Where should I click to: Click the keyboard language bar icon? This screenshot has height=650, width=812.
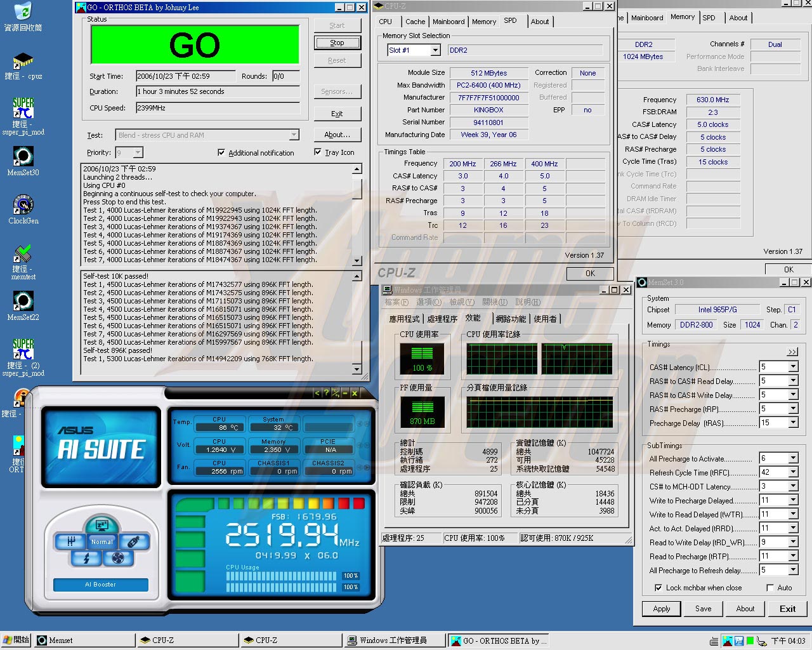tap(715, 641)
